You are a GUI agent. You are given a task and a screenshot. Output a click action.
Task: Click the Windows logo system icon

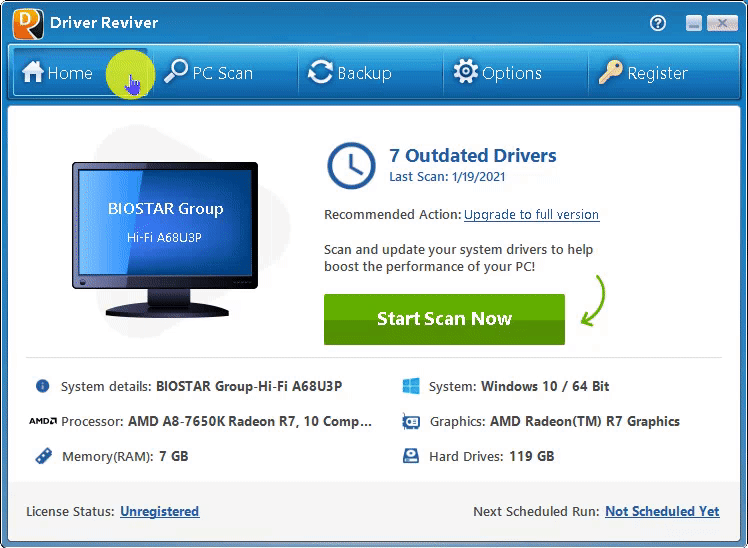pos(410,386)
